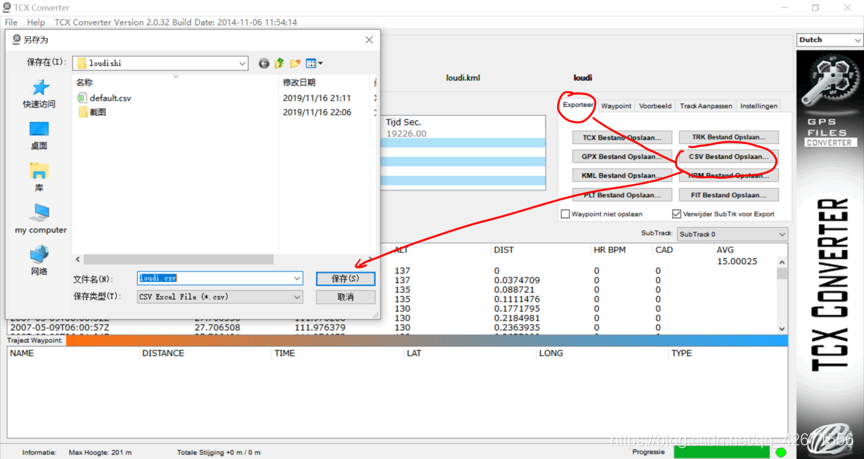Click the Max Hoogte: 201 m status text
864x459 pixels.
[x=100, y=452]
